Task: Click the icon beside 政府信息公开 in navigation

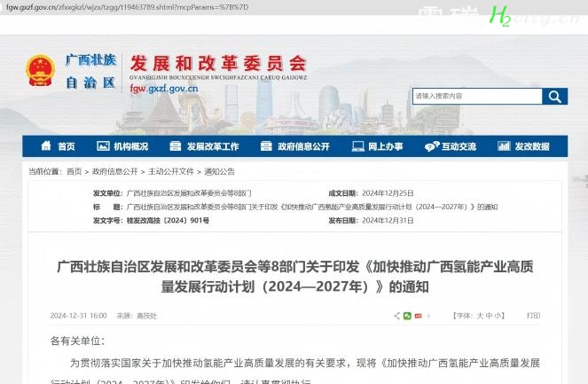Action: tap(266, 145)
